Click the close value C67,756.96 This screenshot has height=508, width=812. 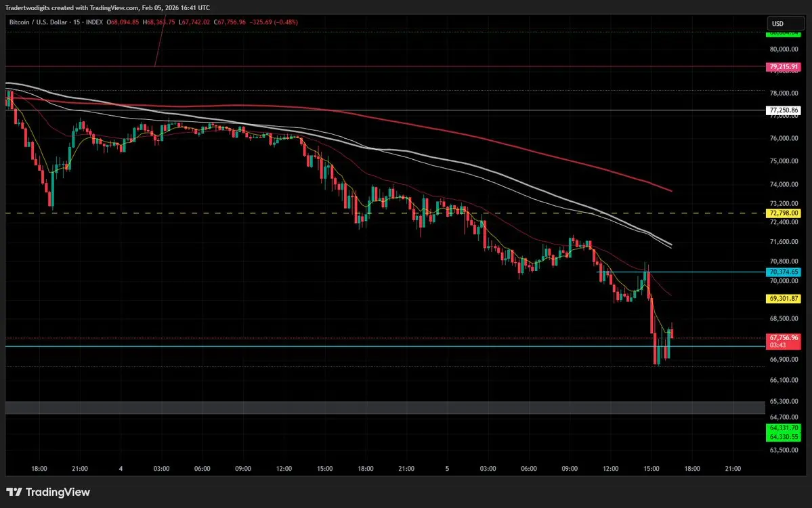click(x=230, y=22)
